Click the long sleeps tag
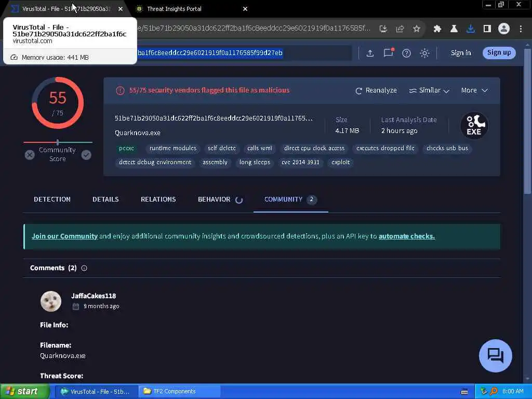The height and width of the screenshot is (399, 532). (255, 162)
